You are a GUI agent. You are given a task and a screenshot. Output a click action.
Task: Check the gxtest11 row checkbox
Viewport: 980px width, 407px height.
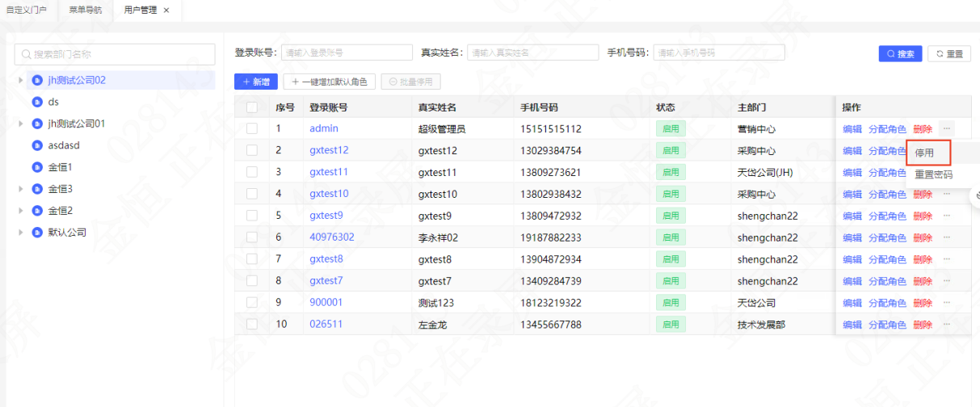[252, 172]
